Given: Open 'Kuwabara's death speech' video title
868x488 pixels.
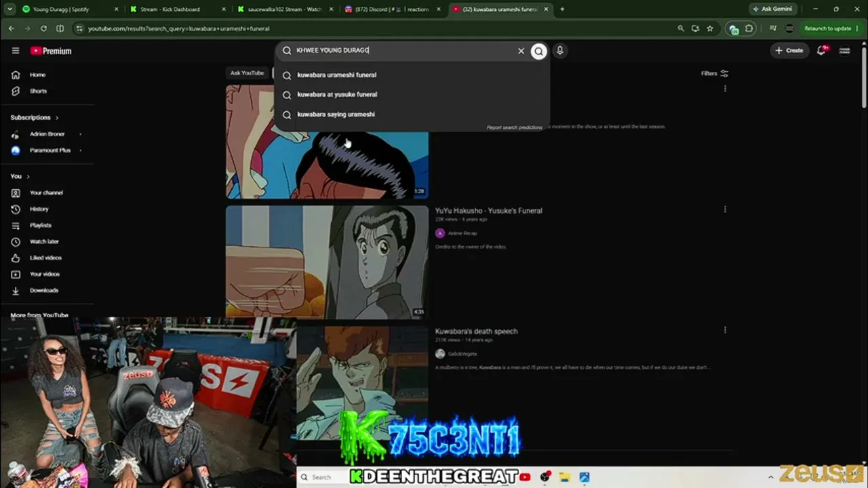Looking at the screenshot, I should tap(476, 331).
